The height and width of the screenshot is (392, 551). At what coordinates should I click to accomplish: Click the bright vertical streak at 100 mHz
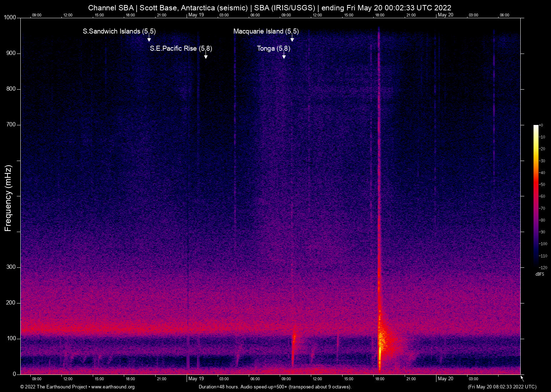pyautogui.click(x=380, y=339)
